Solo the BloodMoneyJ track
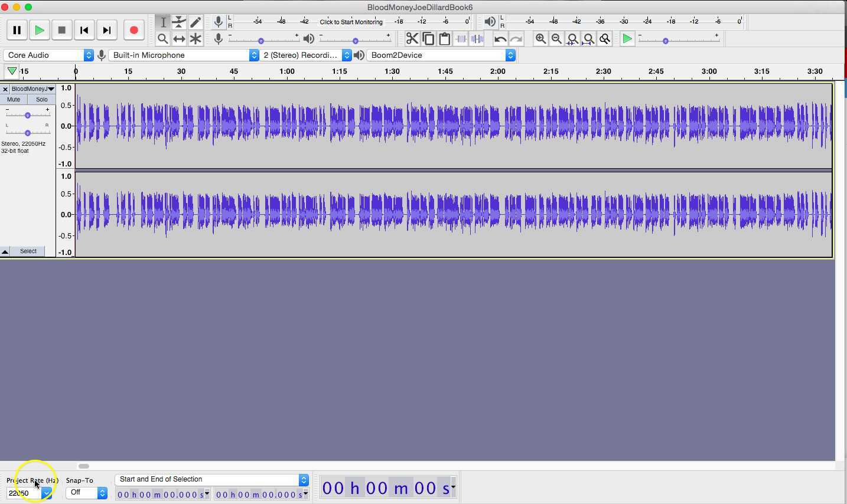 [41, 99]
